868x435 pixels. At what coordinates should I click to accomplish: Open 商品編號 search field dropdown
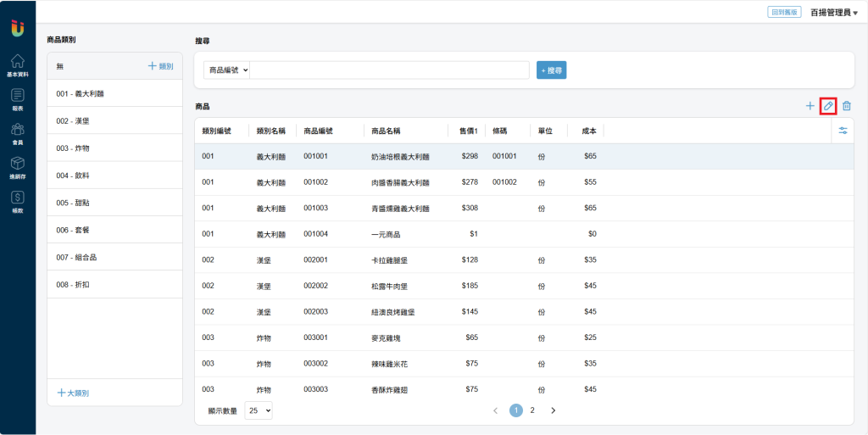[227, 70]
